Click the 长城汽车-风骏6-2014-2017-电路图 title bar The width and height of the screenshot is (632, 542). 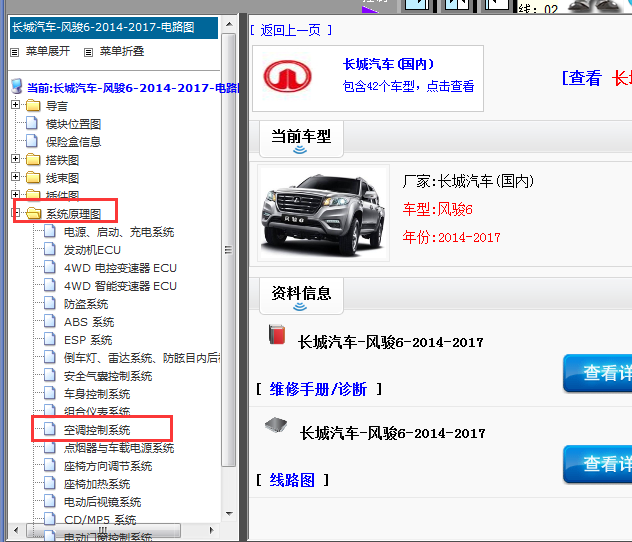[x=114, y=27]
